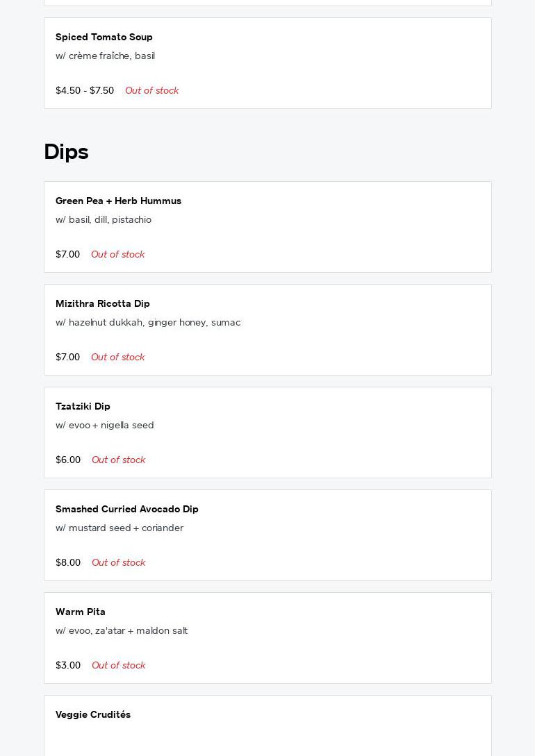535x756 pixels.
Task: Click Out of stock under Green Pea Hummus
Action: [x=117, y=254]
